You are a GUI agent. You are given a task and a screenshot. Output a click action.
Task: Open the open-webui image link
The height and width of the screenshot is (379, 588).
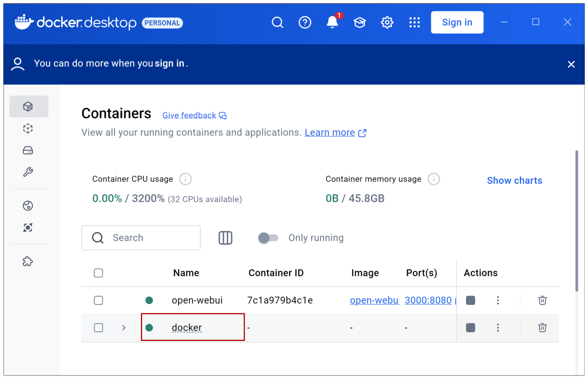tap(374, 300)
